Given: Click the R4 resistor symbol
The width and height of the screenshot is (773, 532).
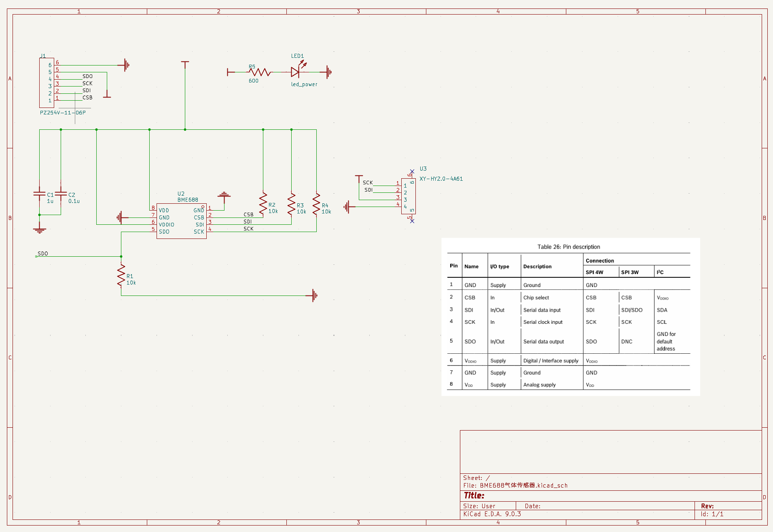Looking at the screenshot, I should click(316, 204).
